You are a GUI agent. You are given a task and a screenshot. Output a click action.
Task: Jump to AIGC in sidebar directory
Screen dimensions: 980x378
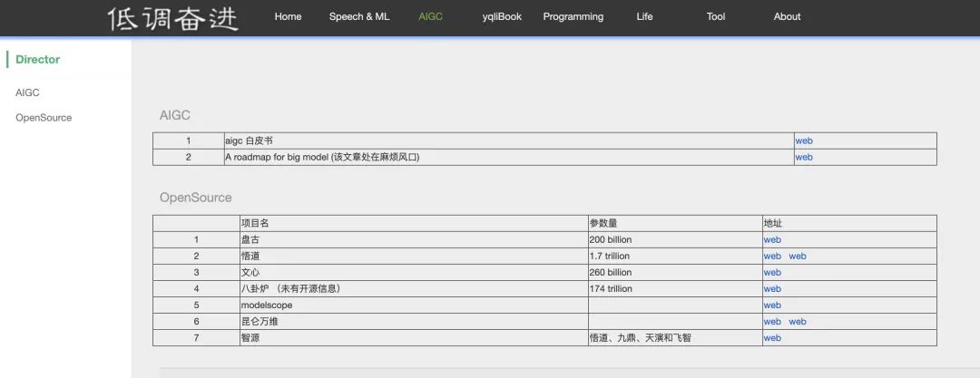[x=27, y=92]
